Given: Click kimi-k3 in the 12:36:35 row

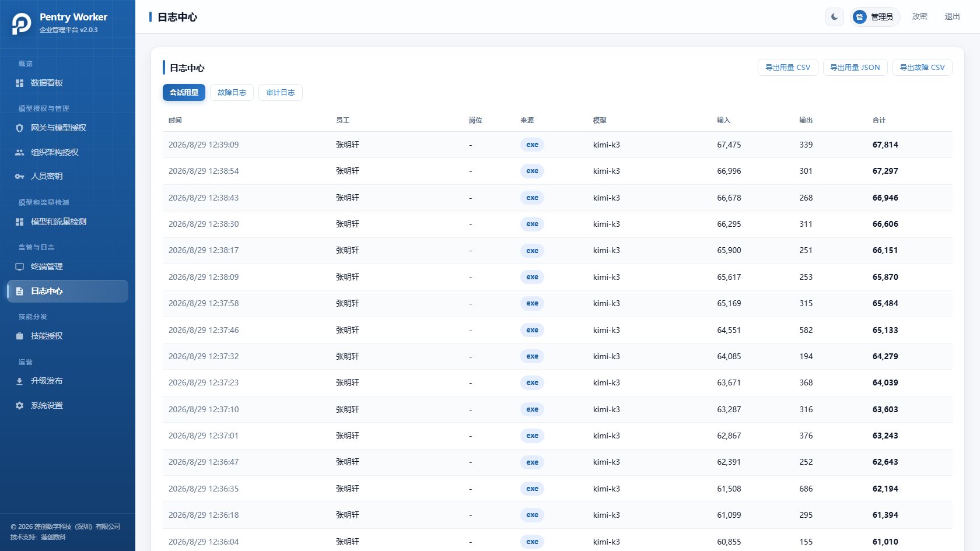Looking at the screenshot, I should tap(607, 489).
